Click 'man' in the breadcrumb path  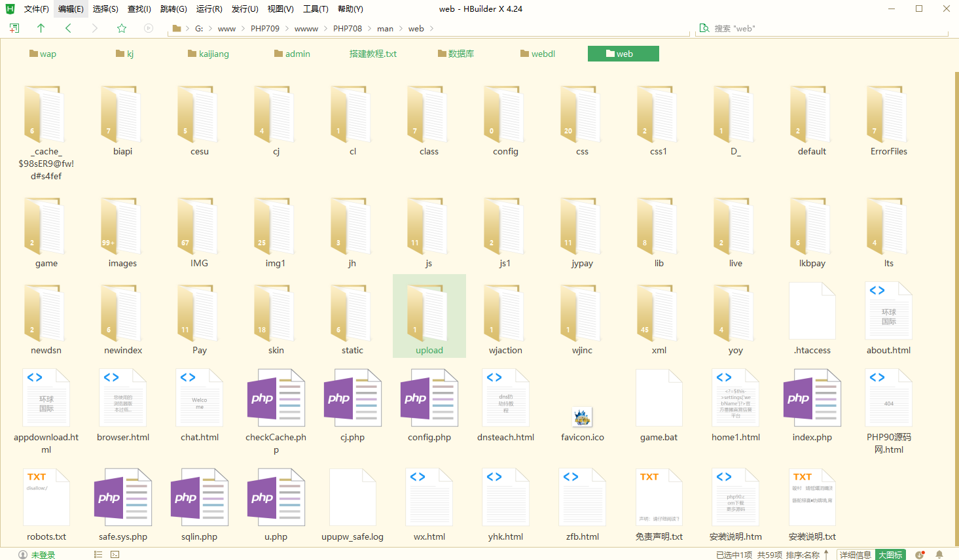[385, 29]
